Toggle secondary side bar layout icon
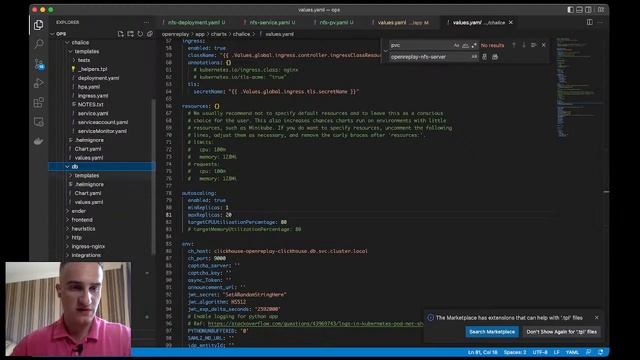The width and height of the screenshot is (640, 360). tap(588, 10)
